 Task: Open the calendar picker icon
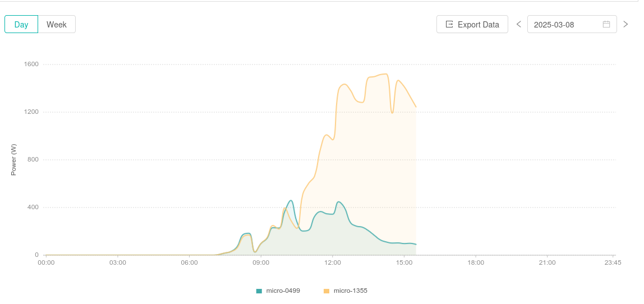tap(606, 24)
